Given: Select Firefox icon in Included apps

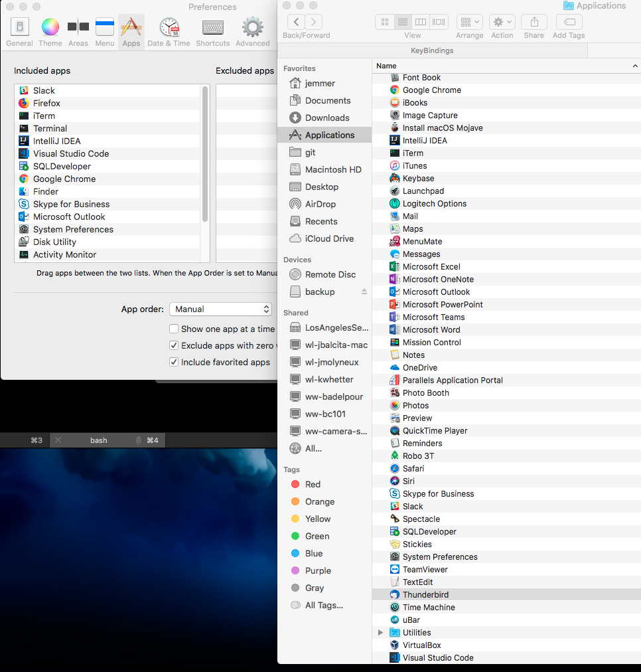Looking at the screenshot, I should [24, 104].
